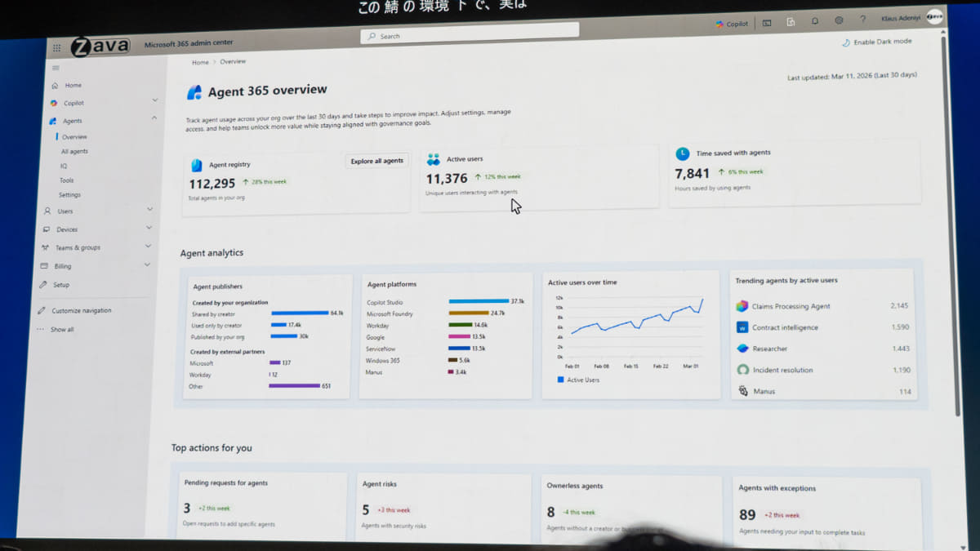980x551 pixels.
Task: Expand the Billing section chevron
Action: coord(147,264)
